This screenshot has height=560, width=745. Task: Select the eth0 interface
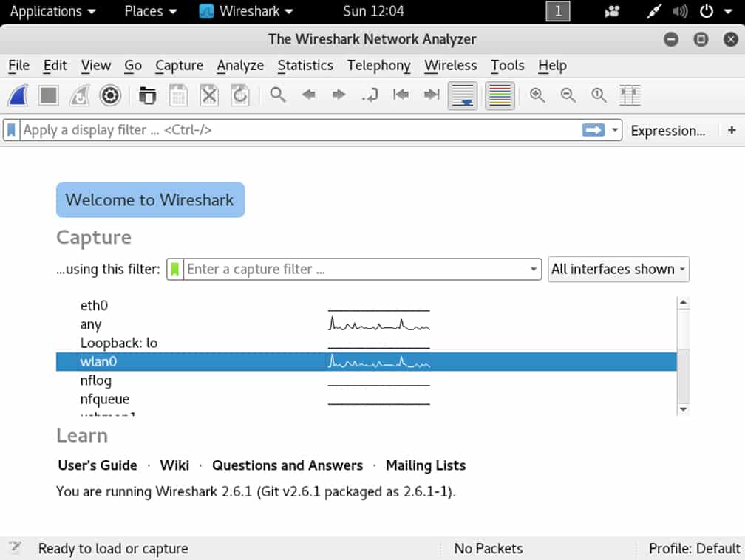point(367,305)
